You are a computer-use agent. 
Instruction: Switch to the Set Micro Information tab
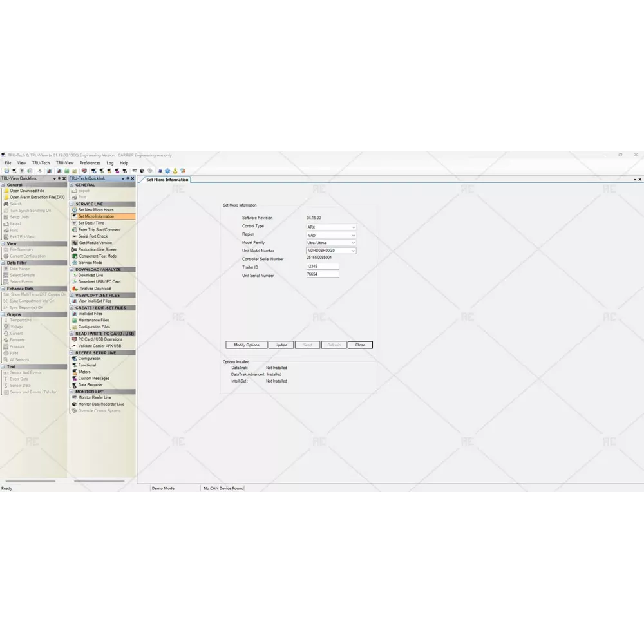click(x=167, y=180)
